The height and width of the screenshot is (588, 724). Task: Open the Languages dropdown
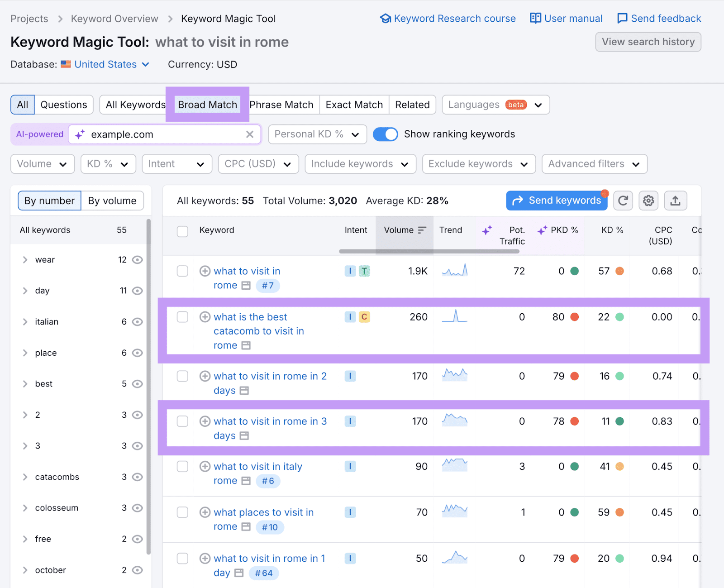pos(495,105)
